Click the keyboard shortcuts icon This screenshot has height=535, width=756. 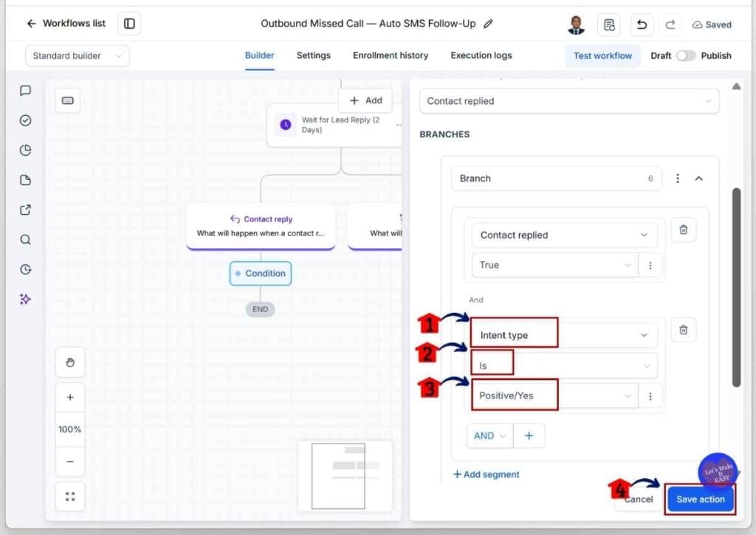[x=67, y=101]
